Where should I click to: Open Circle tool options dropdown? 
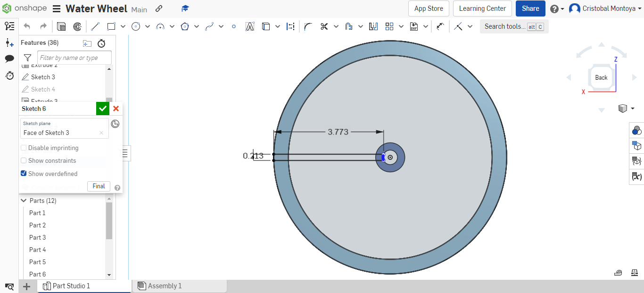[x=148, y=26]
